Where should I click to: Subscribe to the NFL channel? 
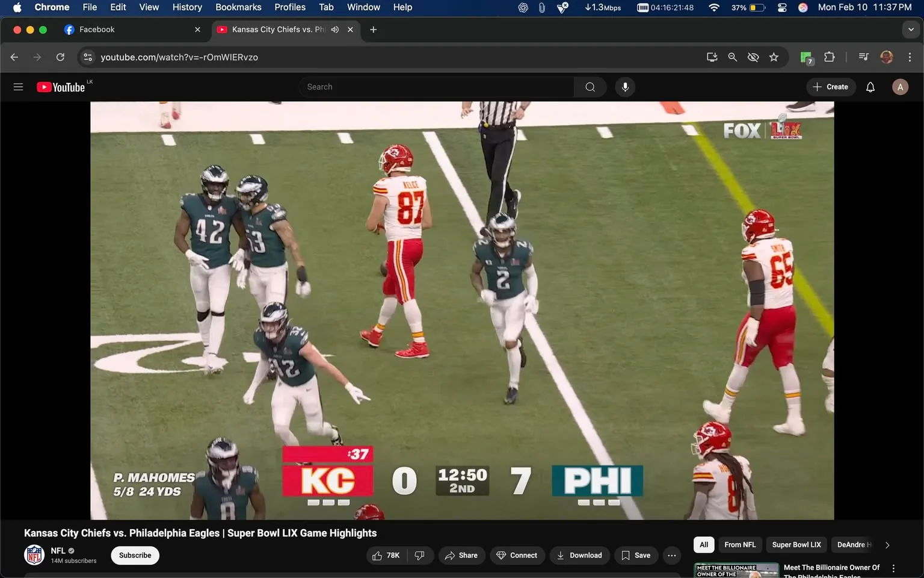click(134, 555)
